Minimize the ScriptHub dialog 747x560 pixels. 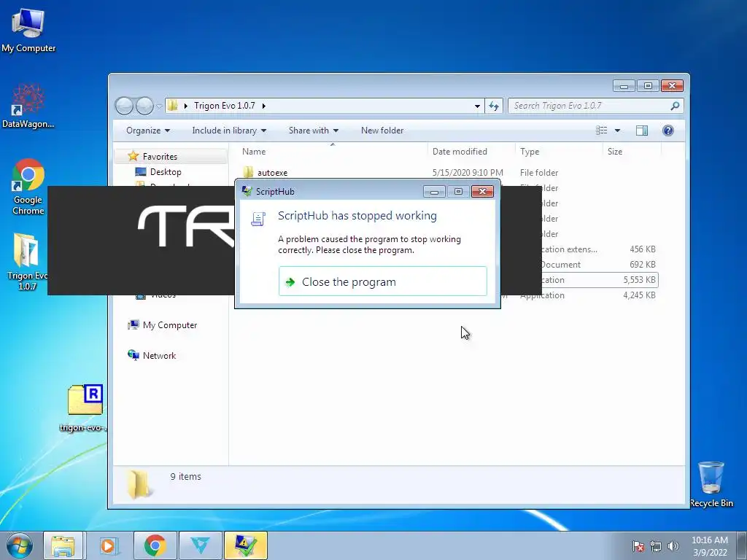(x=434, y=192)
